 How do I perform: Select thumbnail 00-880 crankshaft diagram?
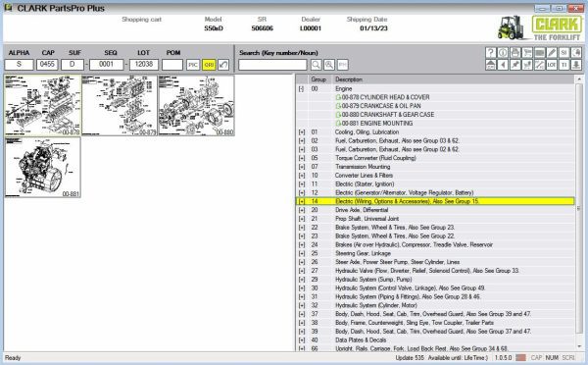[196, 105]
